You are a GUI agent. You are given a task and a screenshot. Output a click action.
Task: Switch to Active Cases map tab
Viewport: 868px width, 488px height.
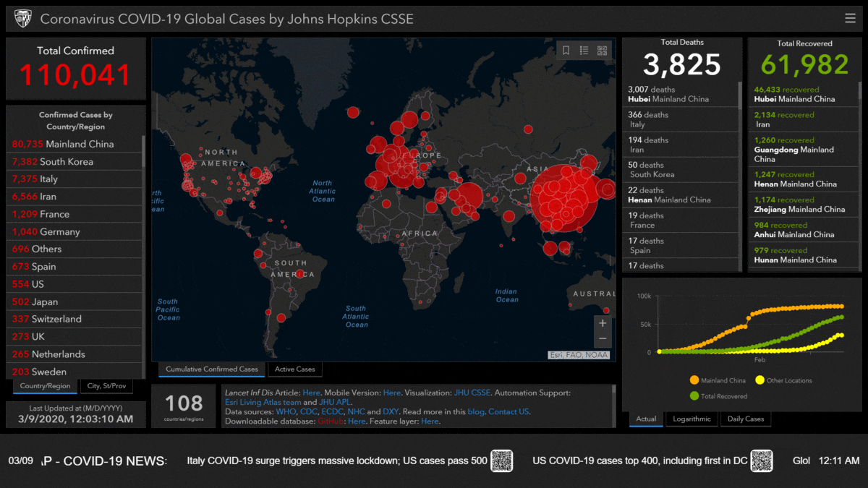pyautogui.click(x=295, y=369)
